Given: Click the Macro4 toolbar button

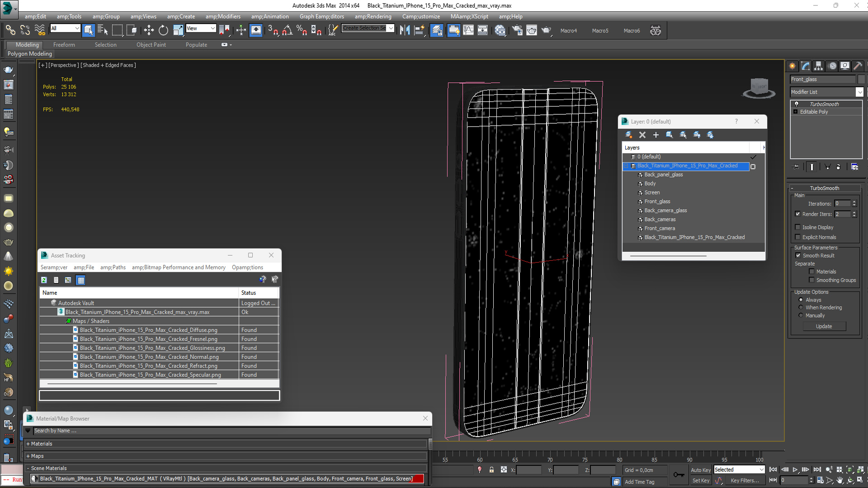Looking at the screenshot, I should (569, 31).
